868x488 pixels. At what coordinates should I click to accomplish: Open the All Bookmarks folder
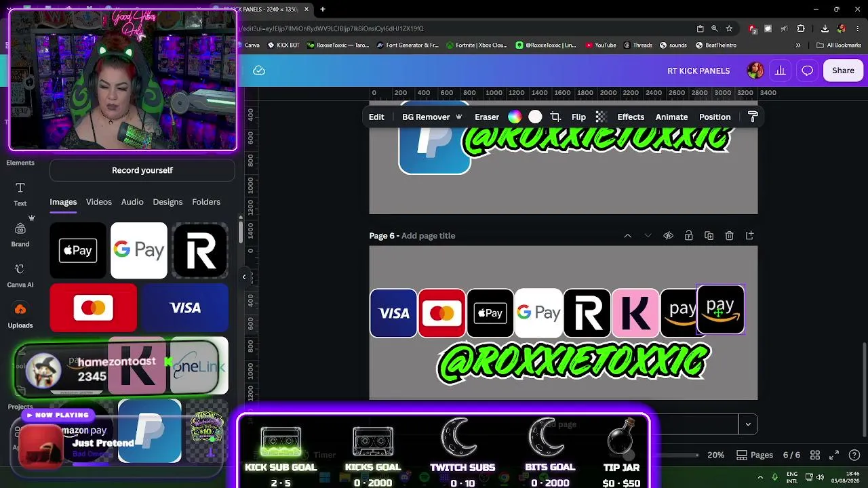840,45
